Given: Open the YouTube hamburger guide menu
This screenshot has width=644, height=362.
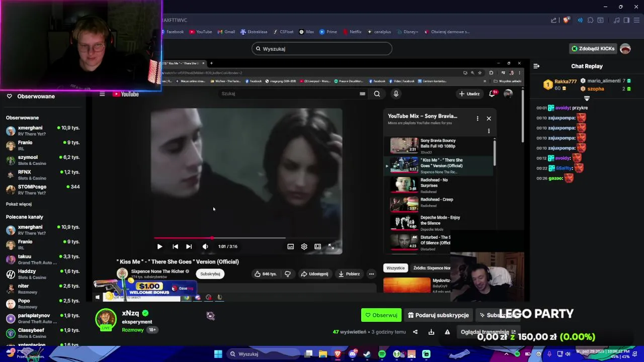Looking at the screenshot, I should [x=102, y=94].
